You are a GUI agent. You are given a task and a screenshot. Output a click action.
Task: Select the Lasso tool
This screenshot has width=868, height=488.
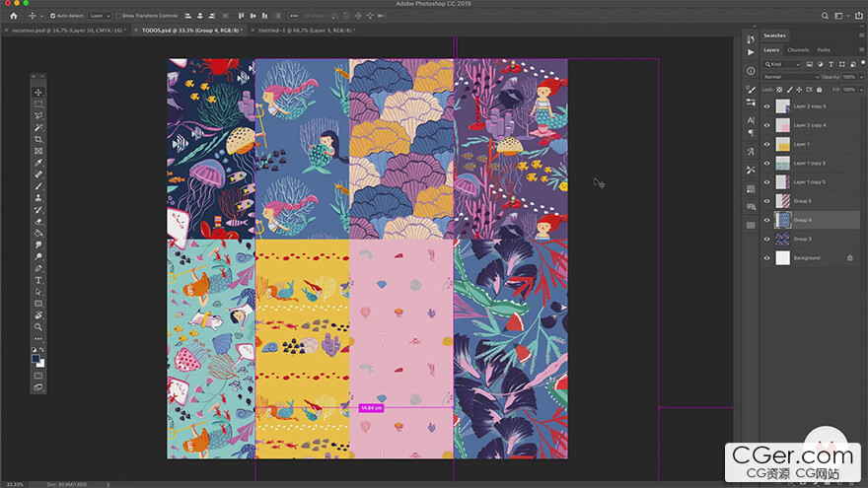point(38,115)
